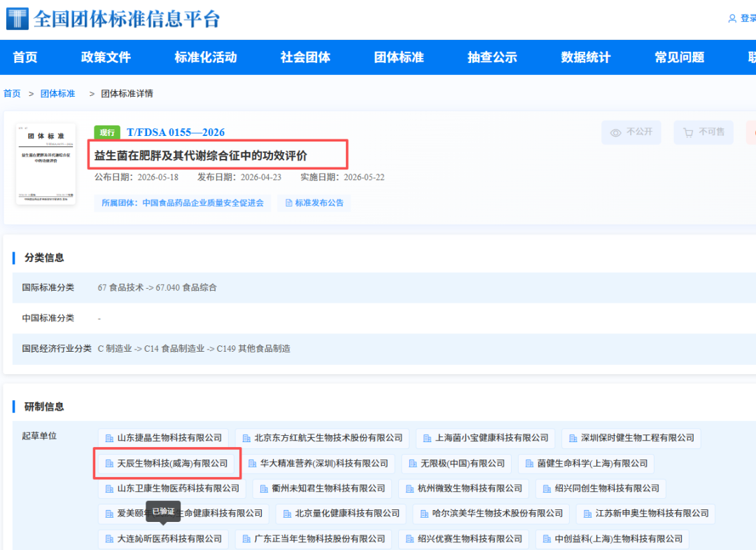Select 抽查公示 in the top navigation
The height and width of the screenshot is (550, 756).
pos(492,57)
